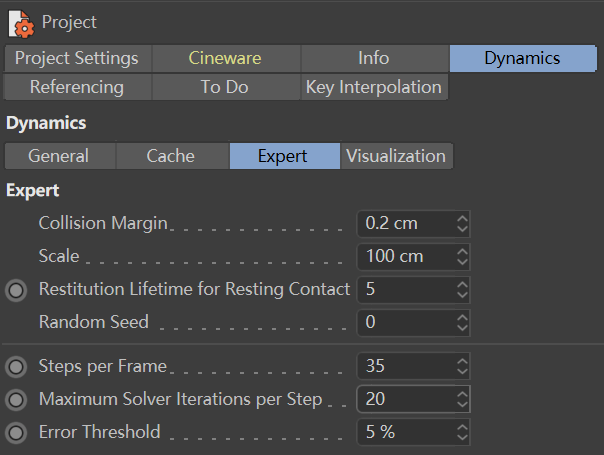604x455 pixels.
Task: Decrease Maximum Solver Iterations with down arrow
Action: 462,404
